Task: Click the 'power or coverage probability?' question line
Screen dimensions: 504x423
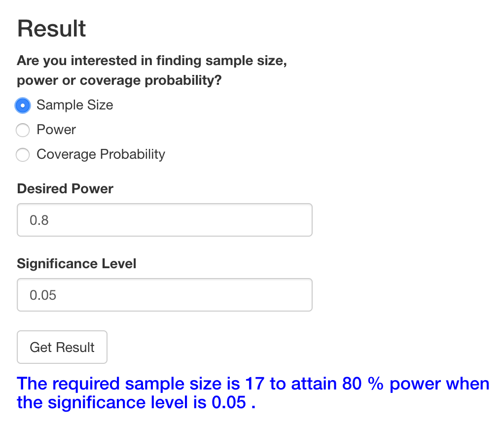Action: tap(119, 80)
